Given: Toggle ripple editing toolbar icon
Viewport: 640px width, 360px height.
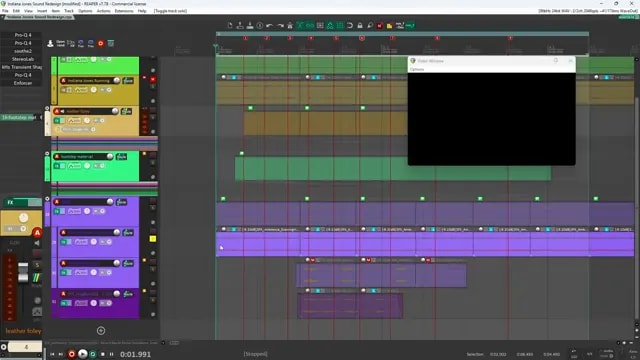Looking at the screenshot, I should pos(320,25).
